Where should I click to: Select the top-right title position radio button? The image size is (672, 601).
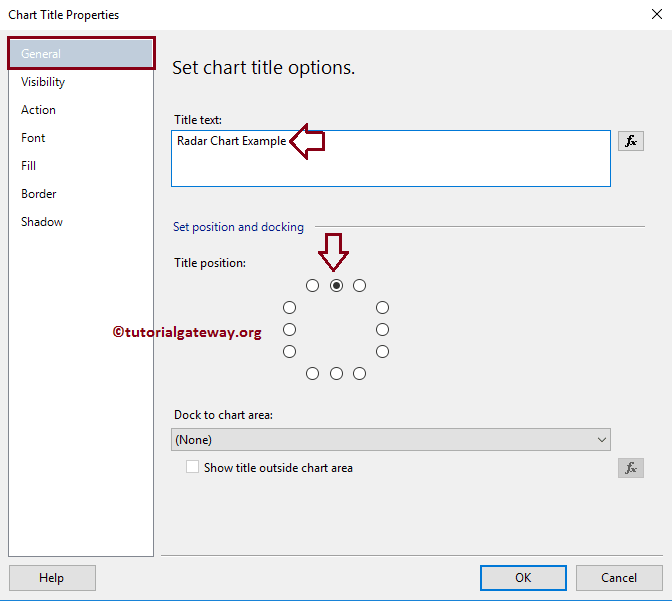[359, 286]
